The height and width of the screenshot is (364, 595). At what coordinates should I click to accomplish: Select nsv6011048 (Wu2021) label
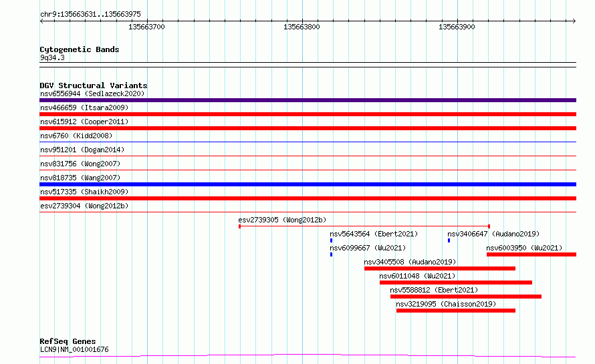tap(417, 276)
